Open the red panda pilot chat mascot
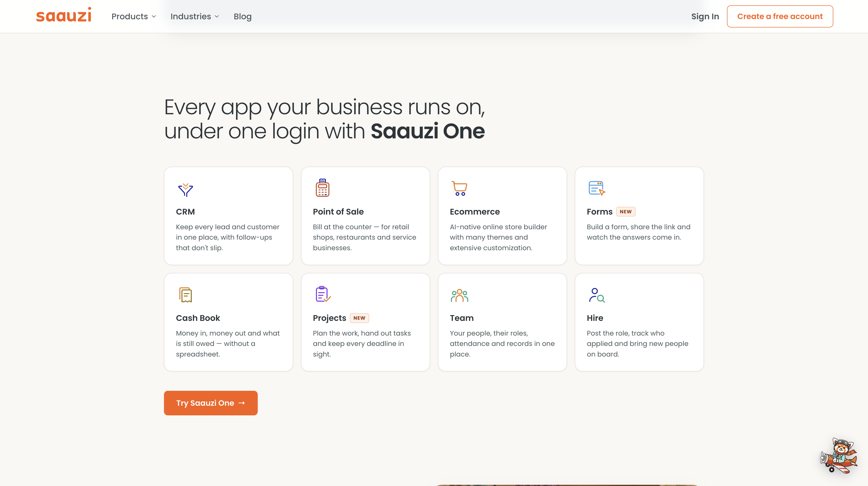This screenshot has width=868, height=486. 839,456
